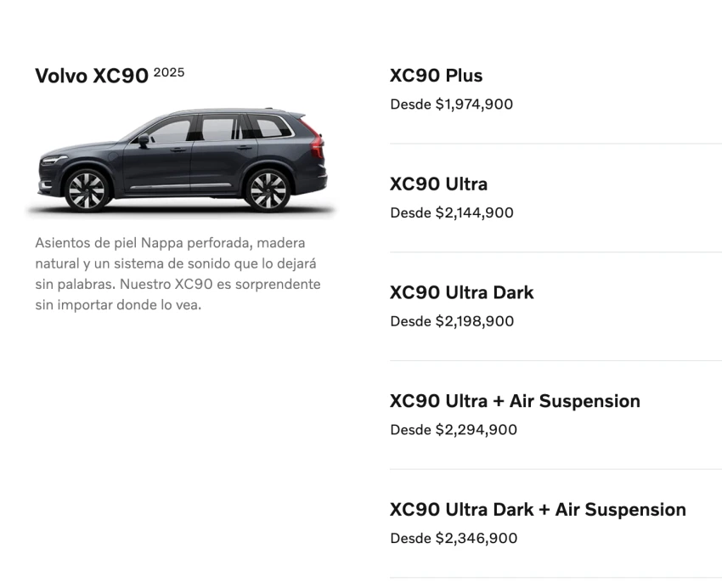Click the XC90 side mirror in the image
Viewport: 722px width, 588px height.
(144, 139)
